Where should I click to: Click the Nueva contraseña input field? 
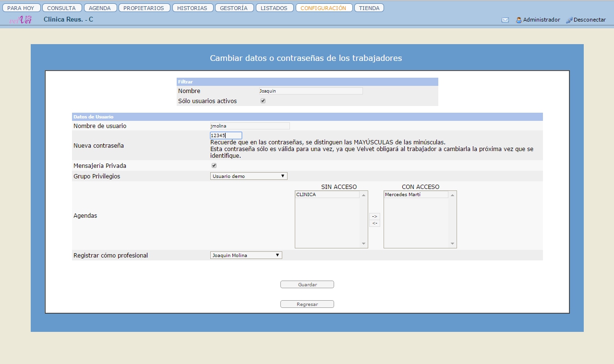(226, 136)
